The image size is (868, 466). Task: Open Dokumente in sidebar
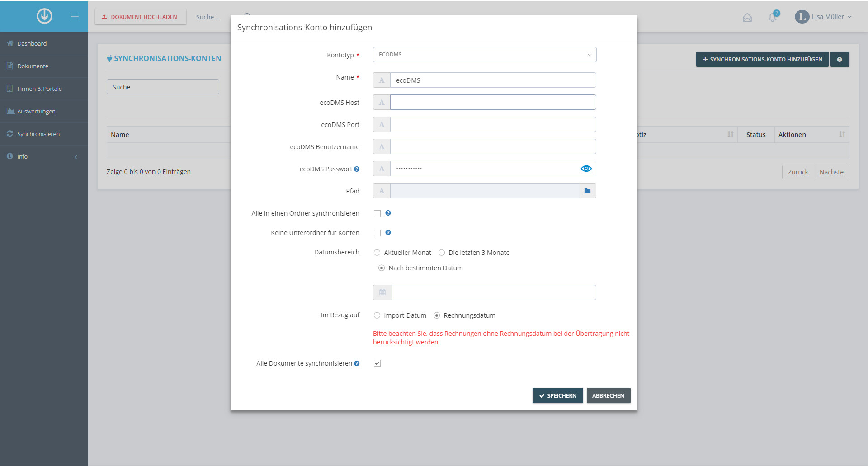[44, 66]
